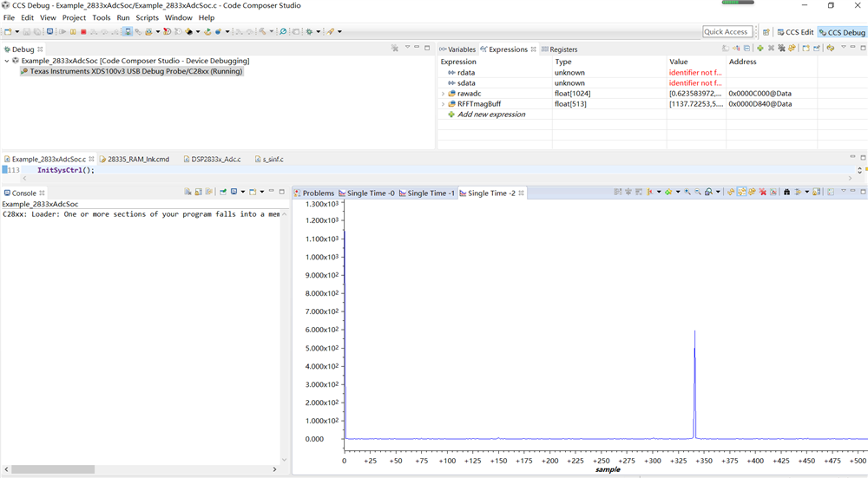Close the Example_2833xAdcSoc.c editor tab
868x478 pixels.
92,160
